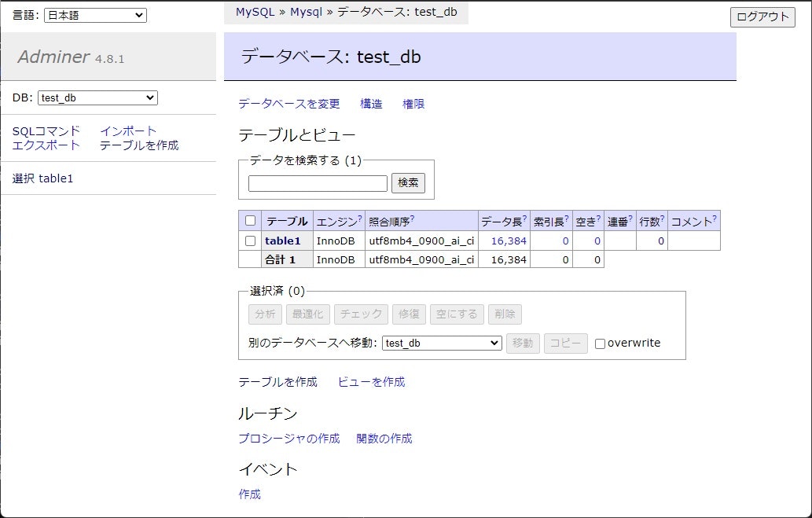Toggle the select-all tables checkbox
Image resolution: width=812 pixels, height=518 pixels.
click(x=250, y=220)
